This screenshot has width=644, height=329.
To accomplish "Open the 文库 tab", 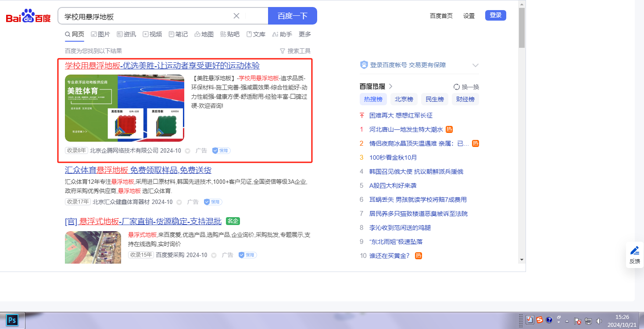I will pyautogui.click(x=256, y=34).
